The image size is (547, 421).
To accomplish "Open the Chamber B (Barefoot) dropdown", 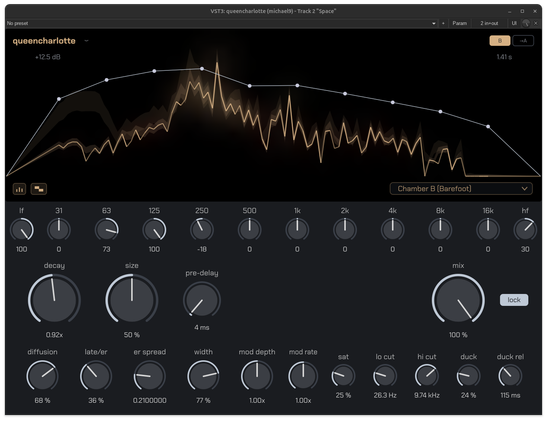I will click(461, 189).
